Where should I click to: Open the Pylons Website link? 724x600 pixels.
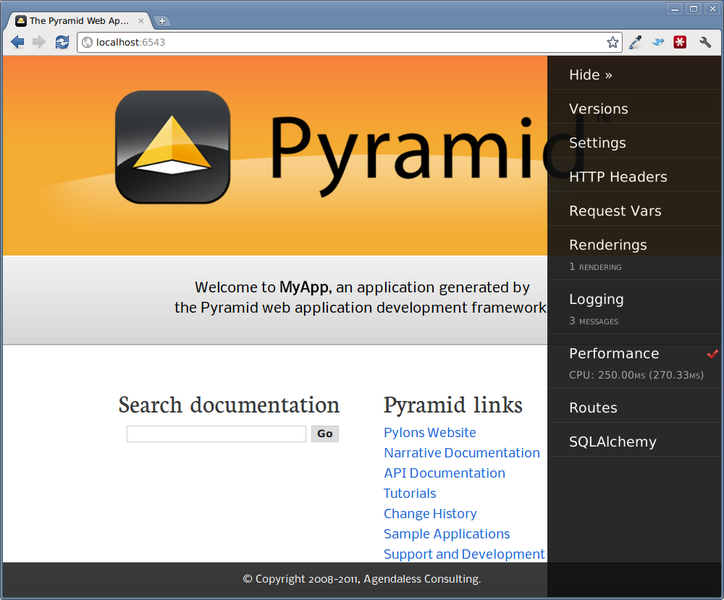(429, 432)
